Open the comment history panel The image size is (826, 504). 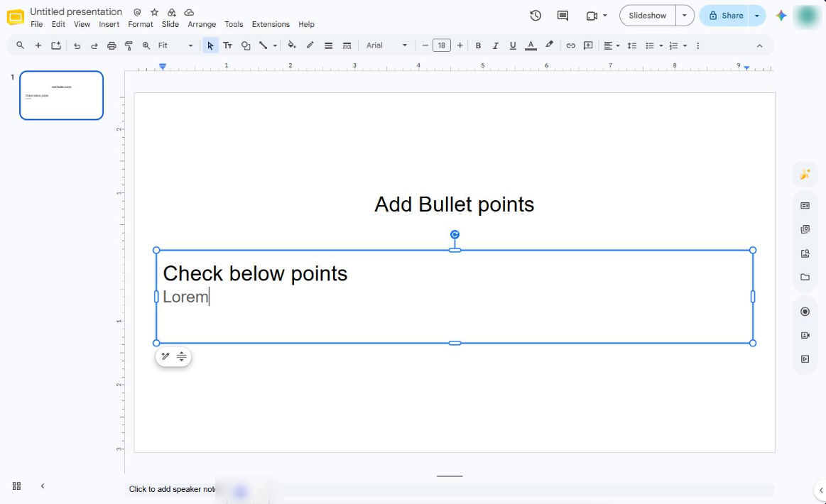(563, 16)
